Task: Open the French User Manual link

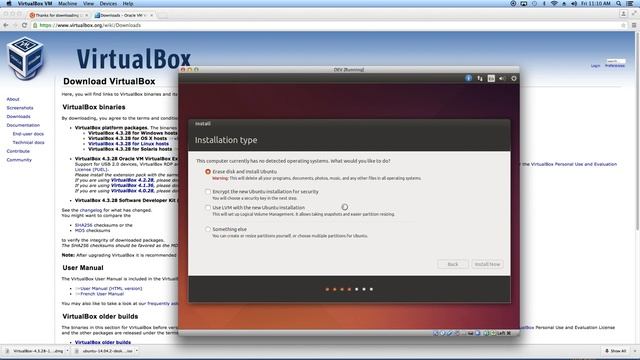Action: pos(102,293)
